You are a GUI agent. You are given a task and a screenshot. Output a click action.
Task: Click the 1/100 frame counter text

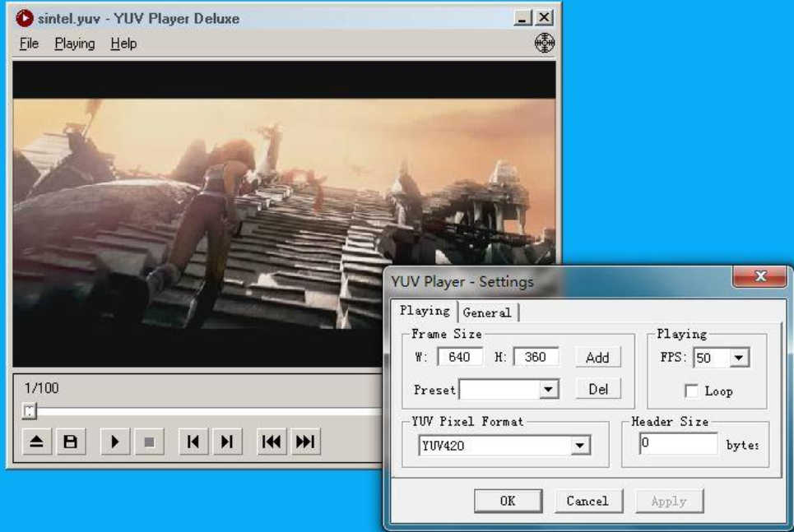[41, 388]
